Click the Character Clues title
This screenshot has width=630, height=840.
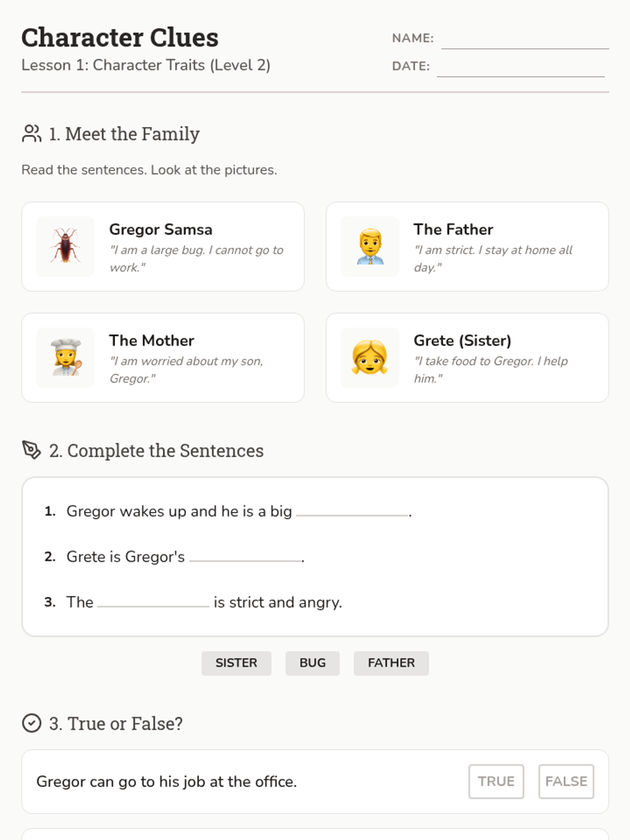120,38
